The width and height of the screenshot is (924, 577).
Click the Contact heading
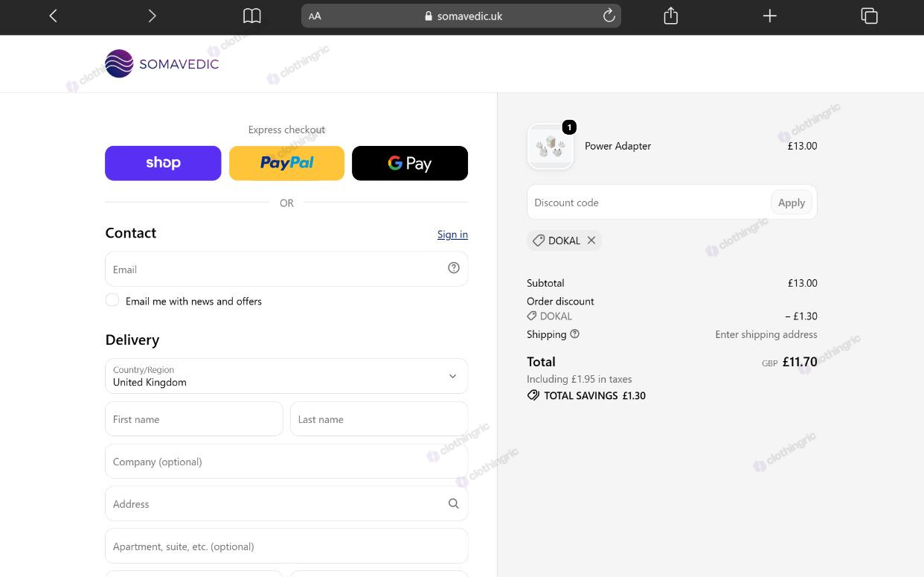131,233
